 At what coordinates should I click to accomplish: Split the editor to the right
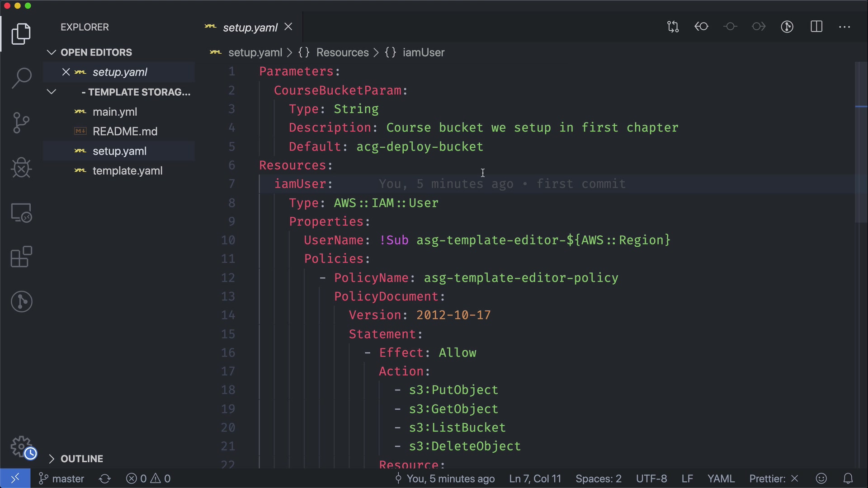[816, 27]
